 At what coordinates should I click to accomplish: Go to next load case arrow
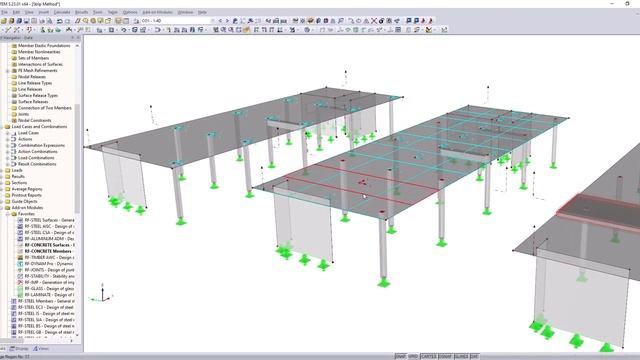pyautogui.click(x=227, y=20)
